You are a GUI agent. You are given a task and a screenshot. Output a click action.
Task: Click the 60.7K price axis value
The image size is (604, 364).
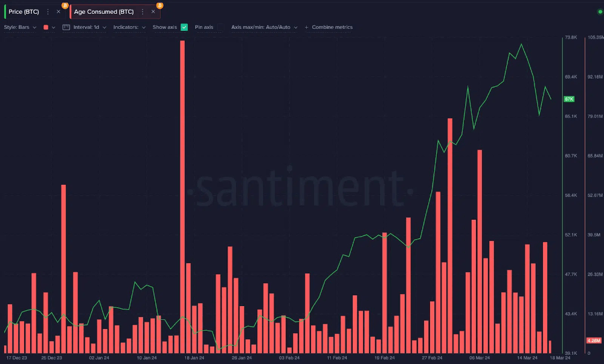pos(571,156)
